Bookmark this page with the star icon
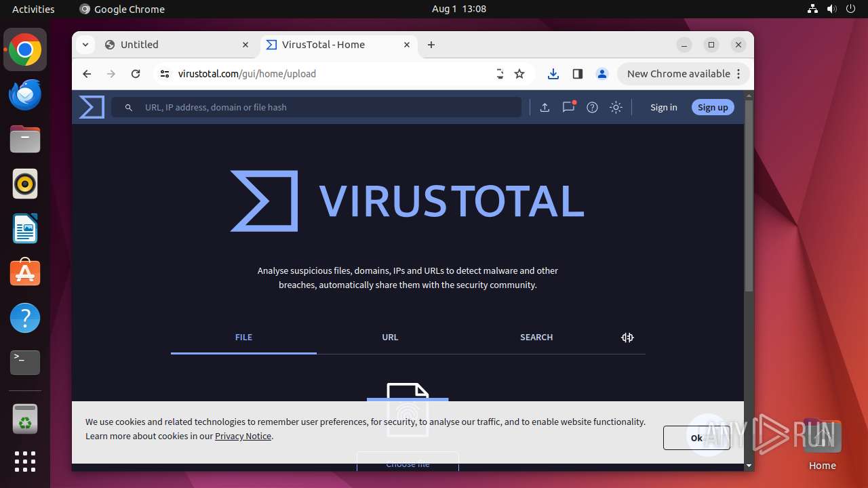This screenshot has width=868, height=488. point(519,74)
